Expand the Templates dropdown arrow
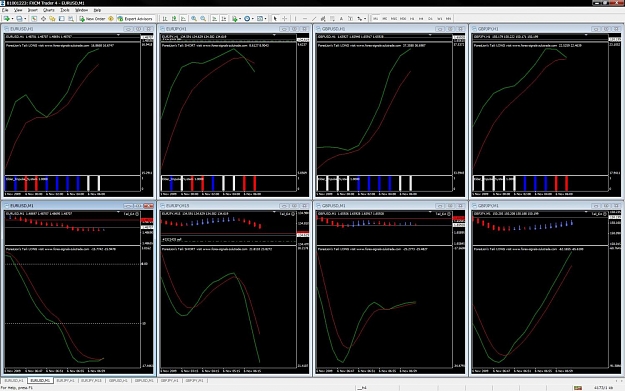 tap(265, 18)
